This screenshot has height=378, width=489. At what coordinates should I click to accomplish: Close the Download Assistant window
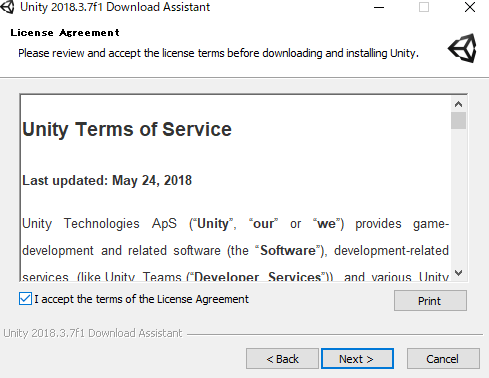point(470,7)
